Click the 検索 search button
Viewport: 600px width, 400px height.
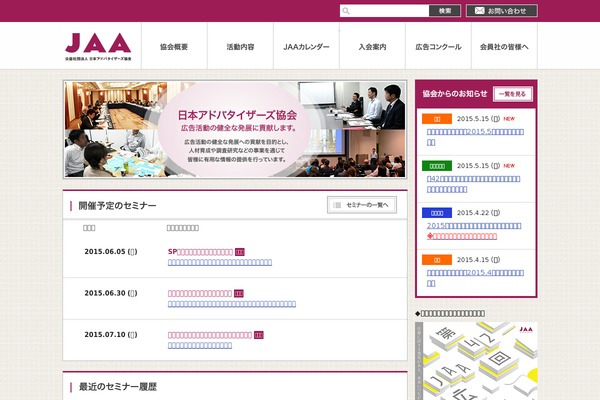[445, 11]
